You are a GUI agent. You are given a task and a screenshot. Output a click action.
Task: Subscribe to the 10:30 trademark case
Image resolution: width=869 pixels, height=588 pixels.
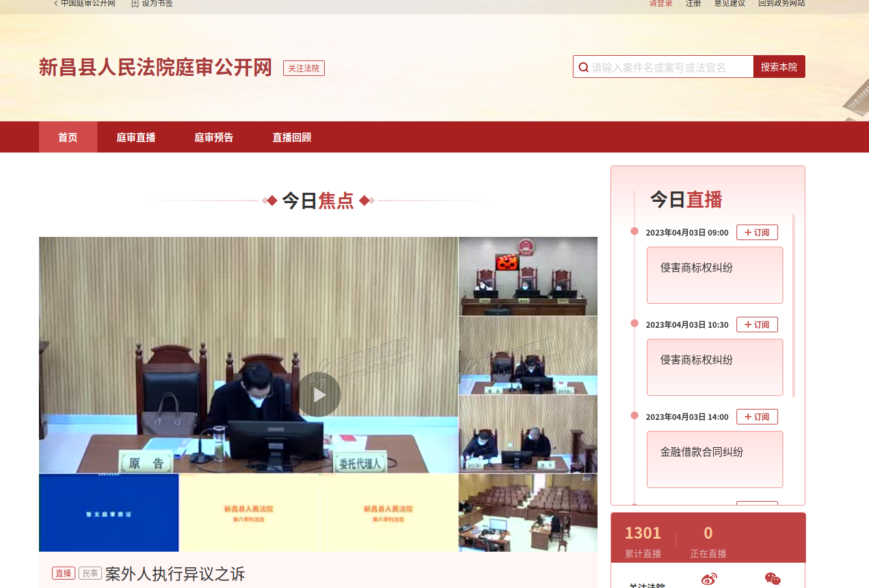757,325
